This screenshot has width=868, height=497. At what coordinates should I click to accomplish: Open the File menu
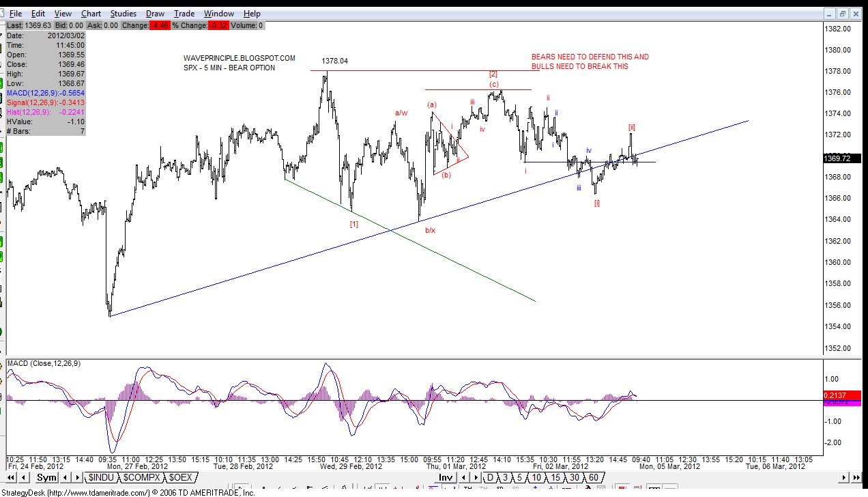coord(15,14)
